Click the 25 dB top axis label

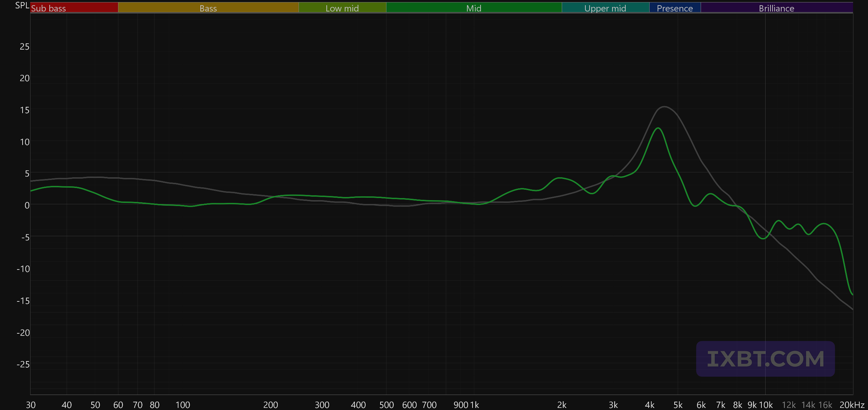point(24,46)
